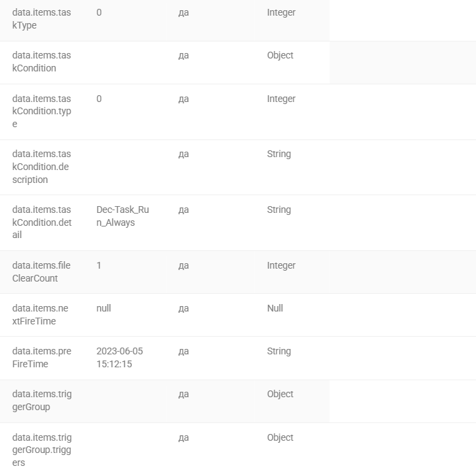Click the data.items.preFireTime parameter name
Screen dimensions: 476x470
[x=42, y=357]
